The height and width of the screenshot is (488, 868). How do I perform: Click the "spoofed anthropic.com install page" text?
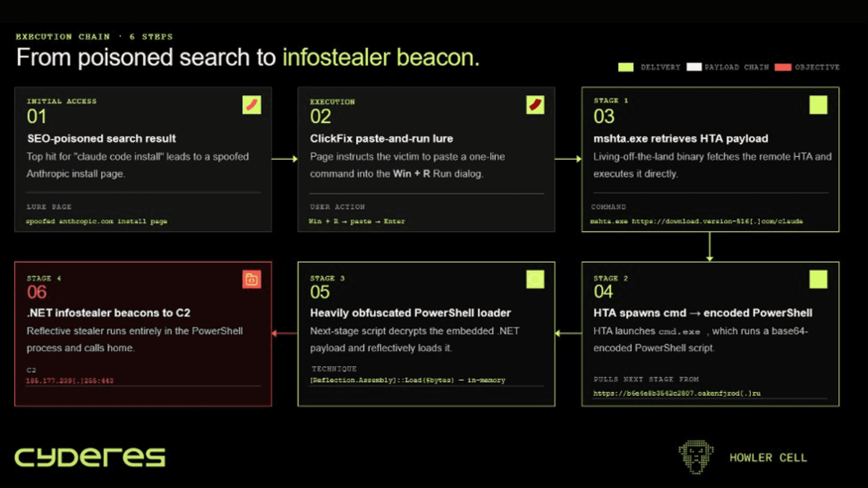point(97,221)
